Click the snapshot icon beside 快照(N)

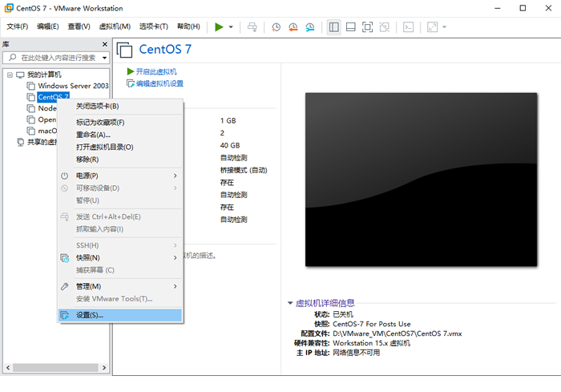point(65,258)
